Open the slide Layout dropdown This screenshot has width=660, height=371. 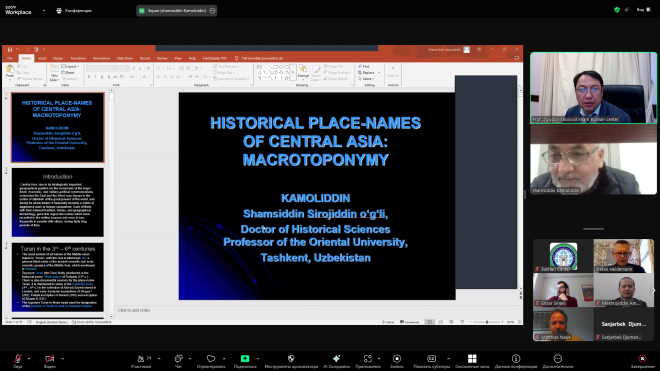tap(70, 67)
